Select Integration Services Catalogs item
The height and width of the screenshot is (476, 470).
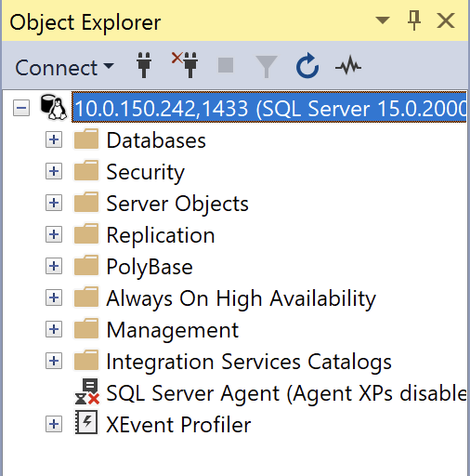(x=249, y=362)
